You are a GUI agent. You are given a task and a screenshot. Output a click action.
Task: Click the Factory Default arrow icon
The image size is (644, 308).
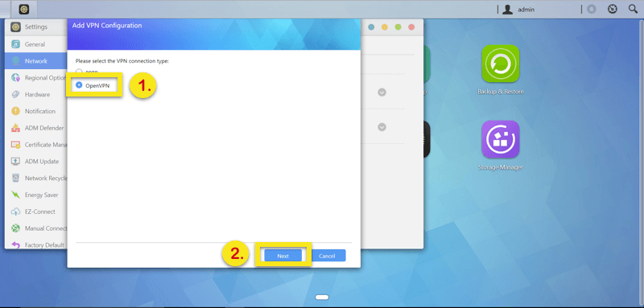(15, 244)
